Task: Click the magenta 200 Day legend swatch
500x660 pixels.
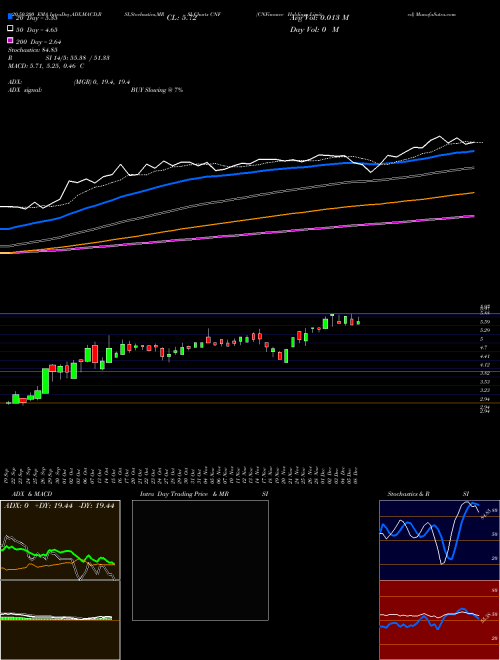Action: (11, 40)
